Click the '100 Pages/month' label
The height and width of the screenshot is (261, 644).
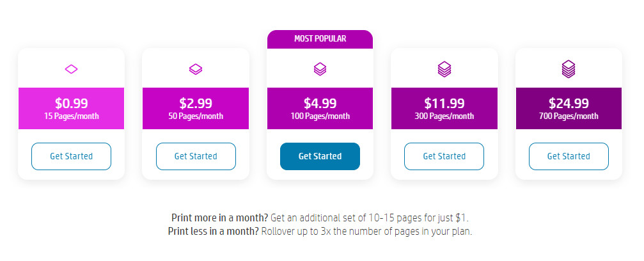pyautogui.click(x=320, y=116)
